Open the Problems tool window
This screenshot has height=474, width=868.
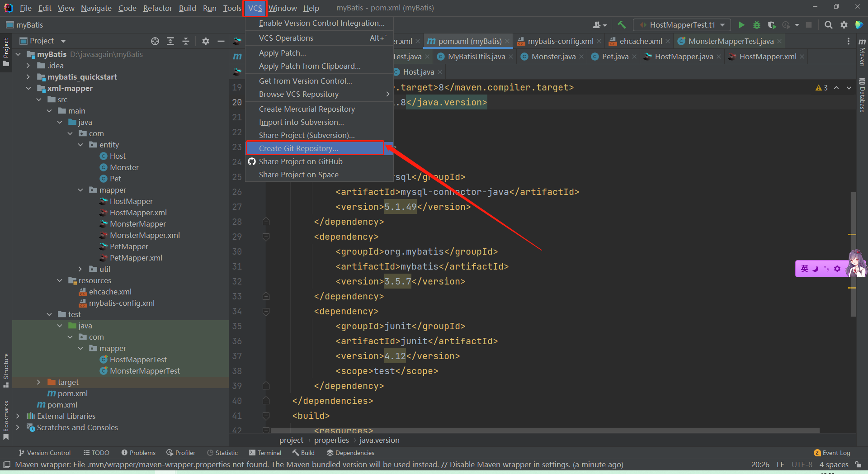pos(138,453)
